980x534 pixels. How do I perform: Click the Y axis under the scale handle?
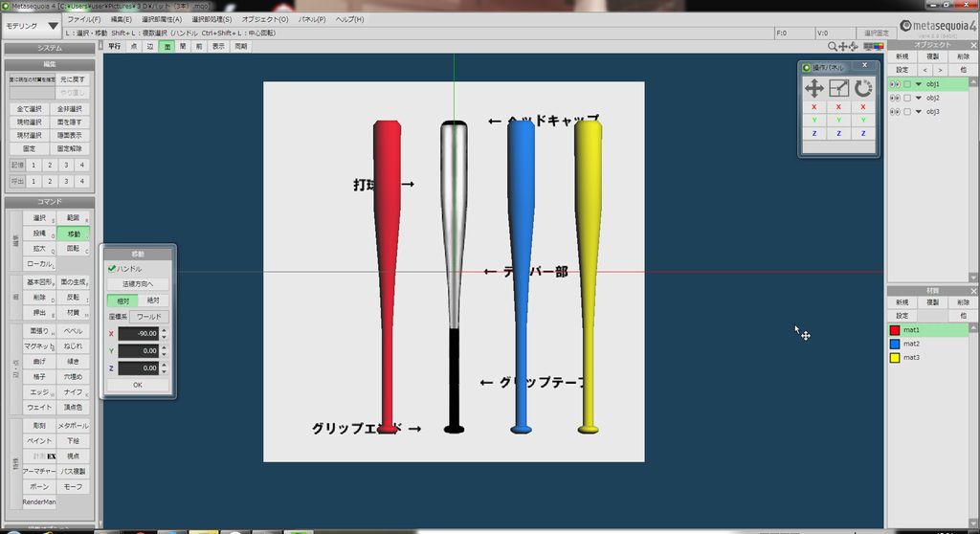[838, 120]
